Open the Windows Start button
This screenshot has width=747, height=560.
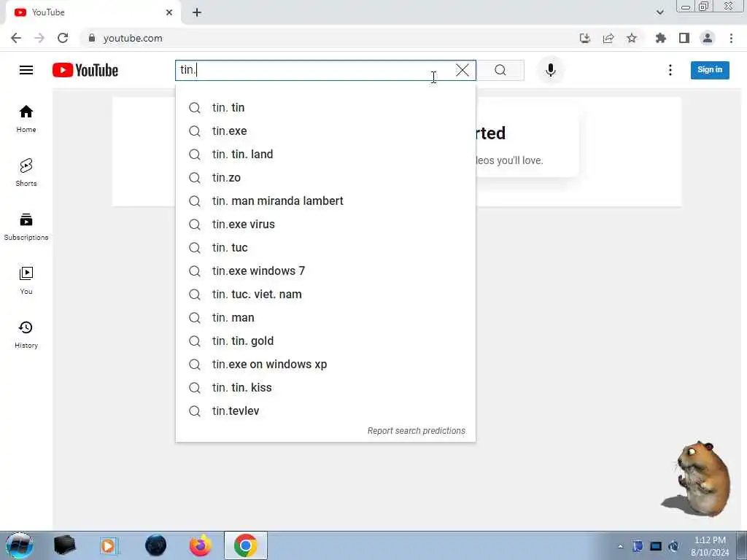pyautogui.click(x=19, y=545)
